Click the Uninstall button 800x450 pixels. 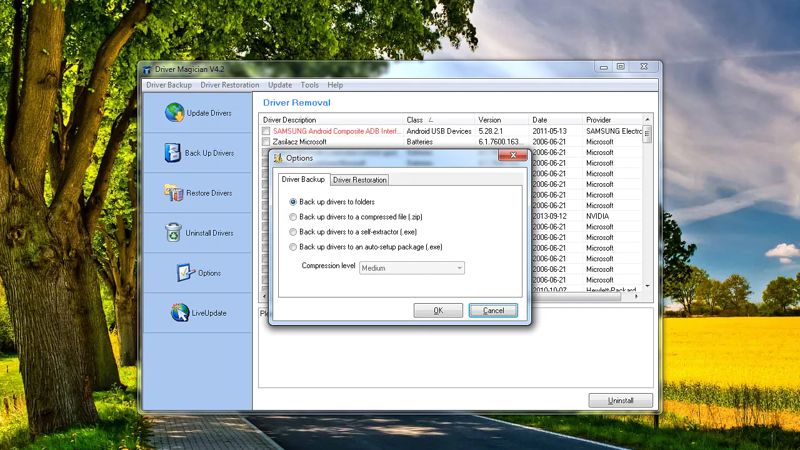[620, 401]
